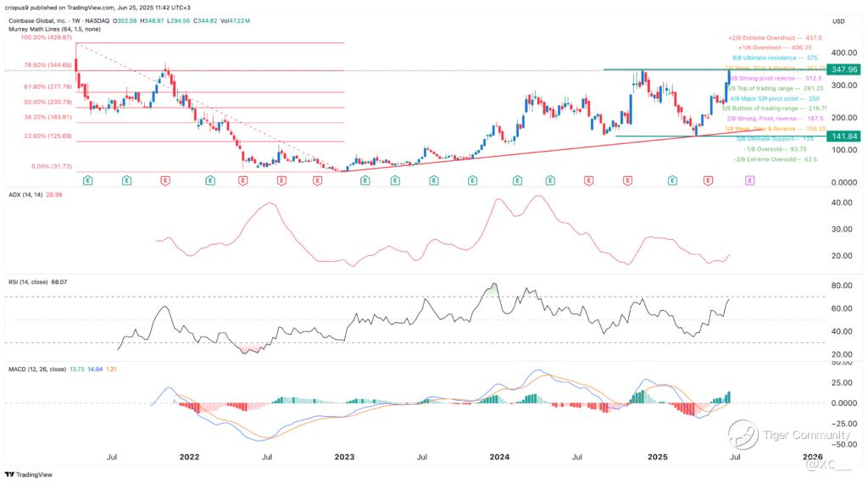Click the 38.20% (183.81) Fibonacci label
This screenshot has height=483, width=868.
[x=48, y=117]
